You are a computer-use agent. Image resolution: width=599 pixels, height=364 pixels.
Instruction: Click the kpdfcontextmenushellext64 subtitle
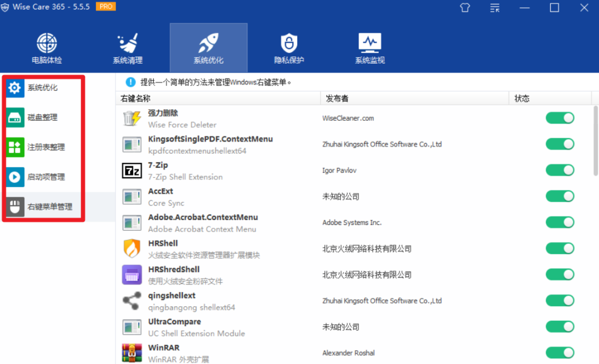tap(197, 151)
